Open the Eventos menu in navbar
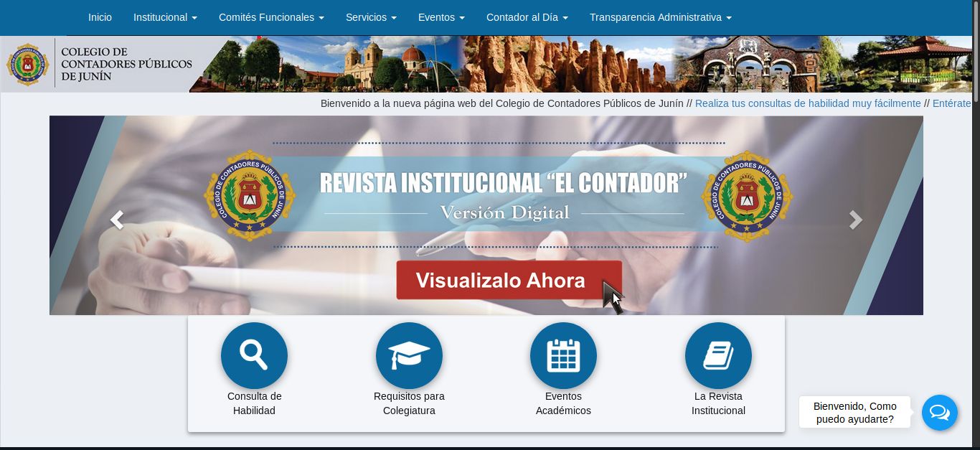980x450 pixels. click(441, 17)
